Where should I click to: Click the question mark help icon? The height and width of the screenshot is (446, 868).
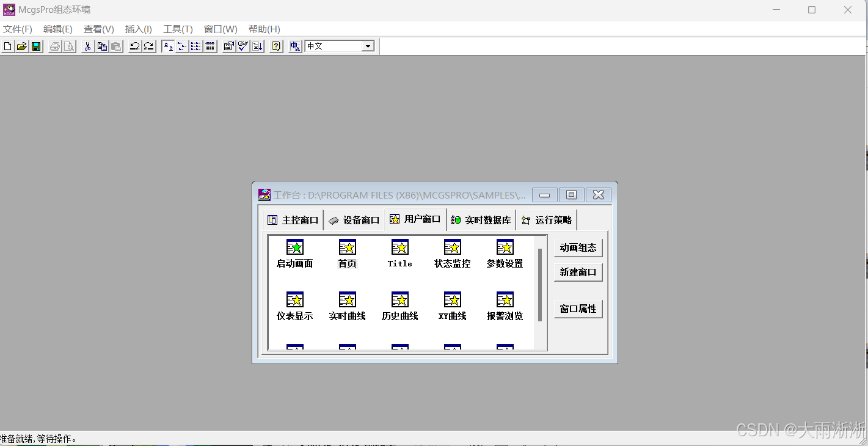pyautogui.click(x=276, y=46)
